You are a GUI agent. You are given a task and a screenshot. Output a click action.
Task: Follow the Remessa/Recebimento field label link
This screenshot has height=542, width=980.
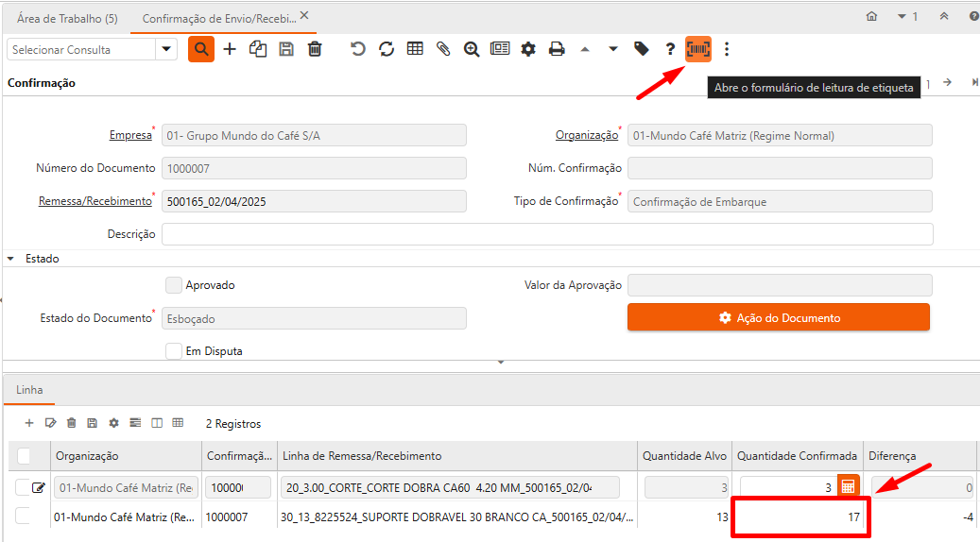[x=95, y=201]
